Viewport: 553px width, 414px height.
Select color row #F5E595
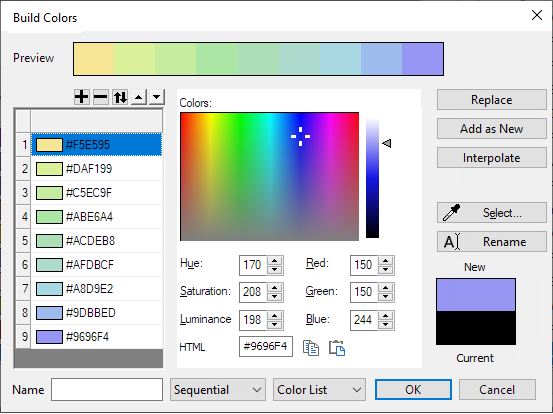97,145
